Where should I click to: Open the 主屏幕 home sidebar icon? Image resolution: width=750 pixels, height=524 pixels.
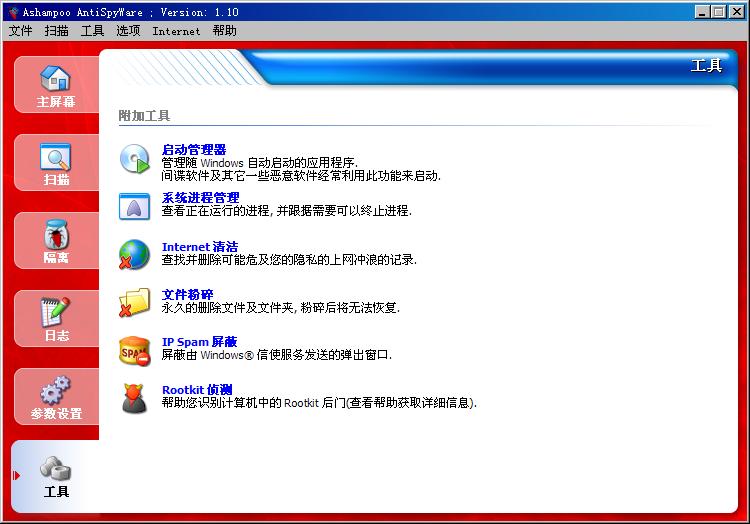pyautogui.click(x=55, y=78)
